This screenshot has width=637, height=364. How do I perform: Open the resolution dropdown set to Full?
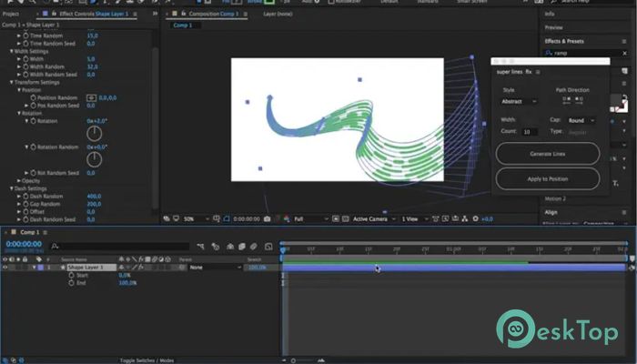point(311,219)
